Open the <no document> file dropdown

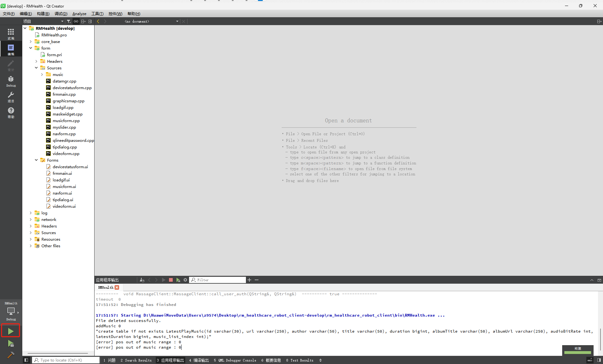pos(151,21)
